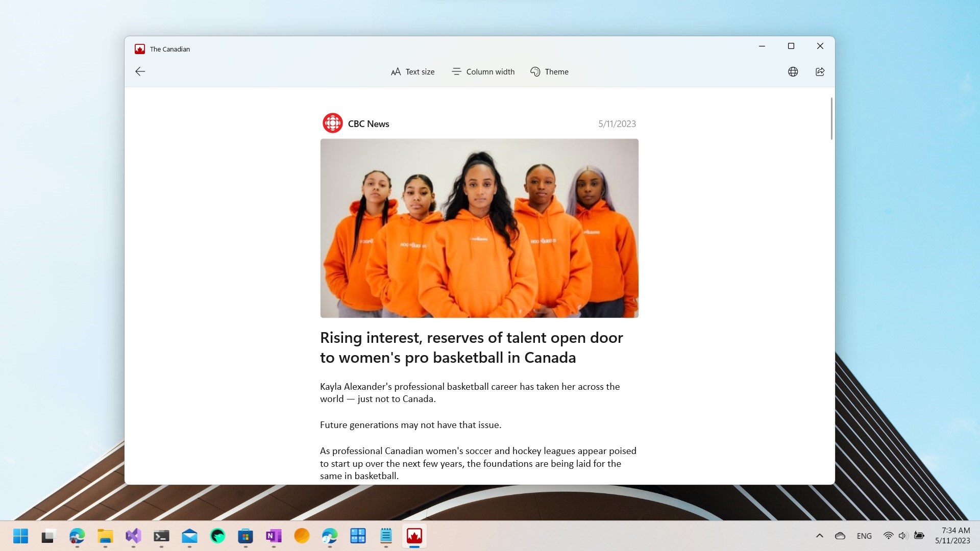The width and height of the screenshot is (980, 551).
Task: Click the CBC News source name
Action: pos(369,124)
